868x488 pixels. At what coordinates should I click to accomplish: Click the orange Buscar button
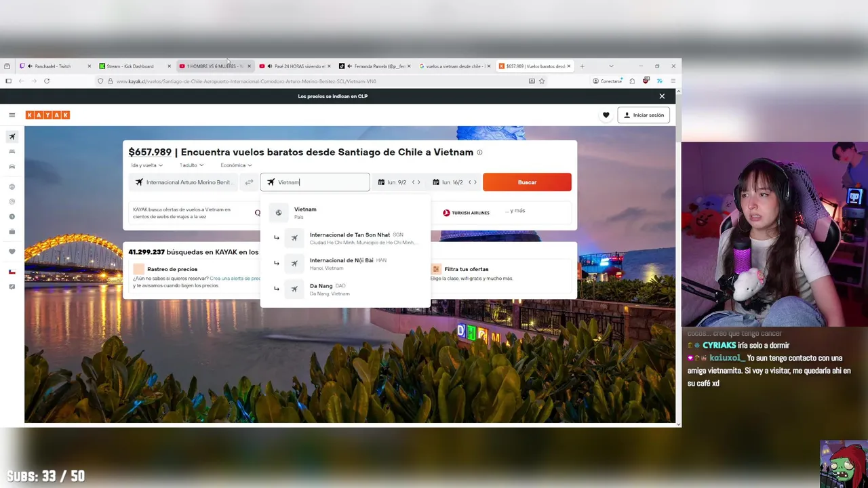(x=527, y=182)
